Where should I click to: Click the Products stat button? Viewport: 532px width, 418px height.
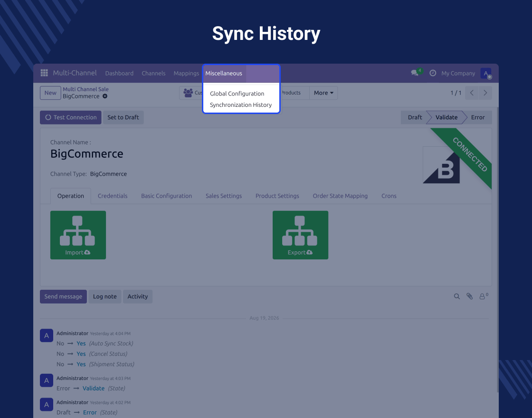(294, 93)
